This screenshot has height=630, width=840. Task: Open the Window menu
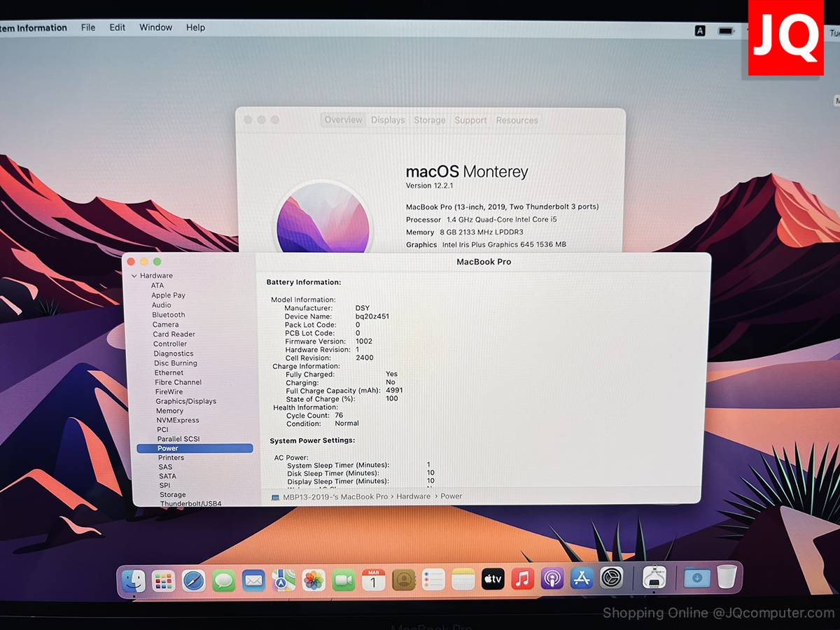[155, 27]
